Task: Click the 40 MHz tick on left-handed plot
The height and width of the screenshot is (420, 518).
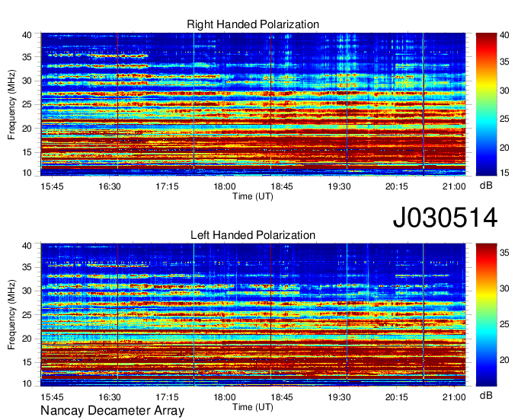Action: [x=27, y=246]
